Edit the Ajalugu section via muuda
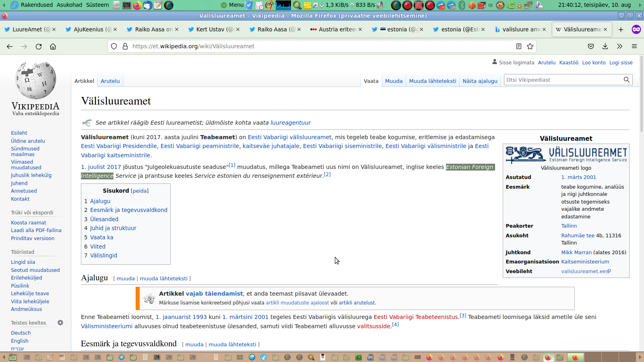 click(x=126, y=278)
